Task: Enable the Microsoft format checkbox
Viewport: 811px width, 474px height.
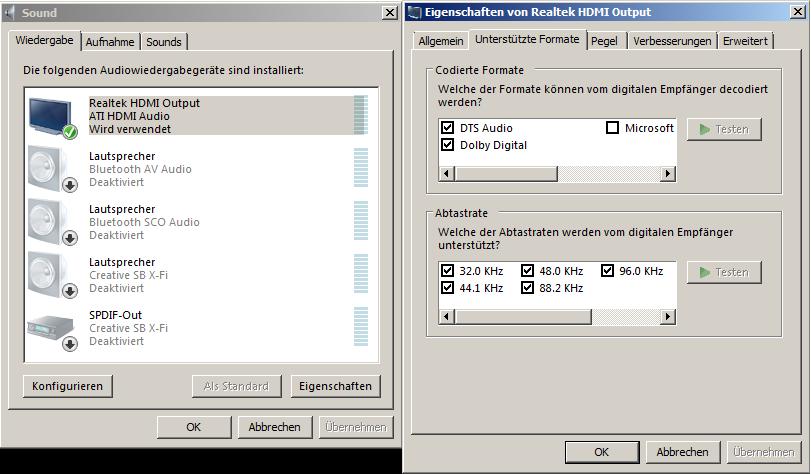Action: coord(612,127)
